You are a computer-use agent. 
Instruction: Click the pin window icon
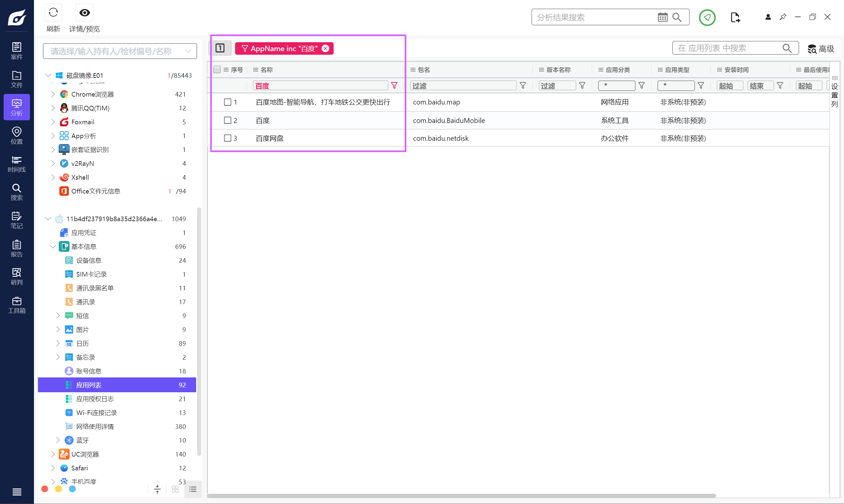[x=783, y=17]
